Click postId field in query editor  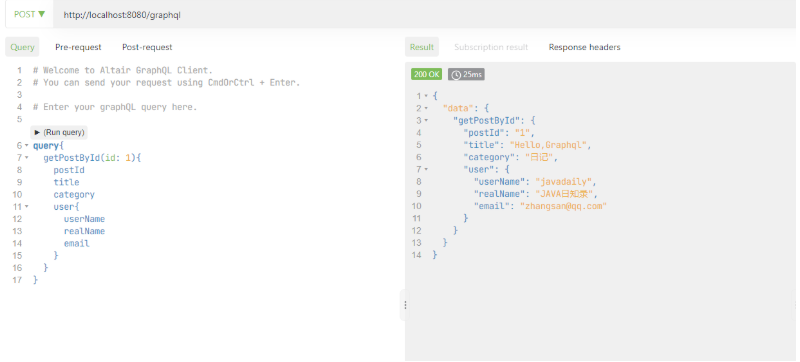69,170
